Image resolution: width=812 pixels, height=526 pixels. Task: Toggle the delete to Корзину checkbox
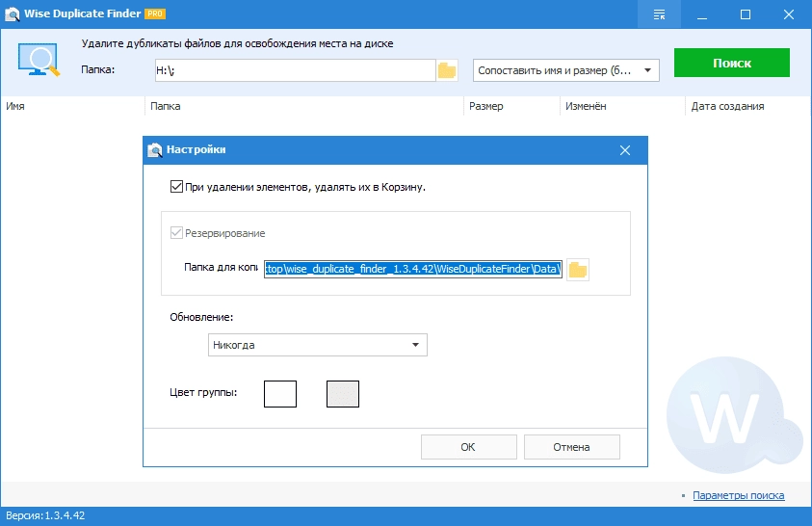(176, 186)
